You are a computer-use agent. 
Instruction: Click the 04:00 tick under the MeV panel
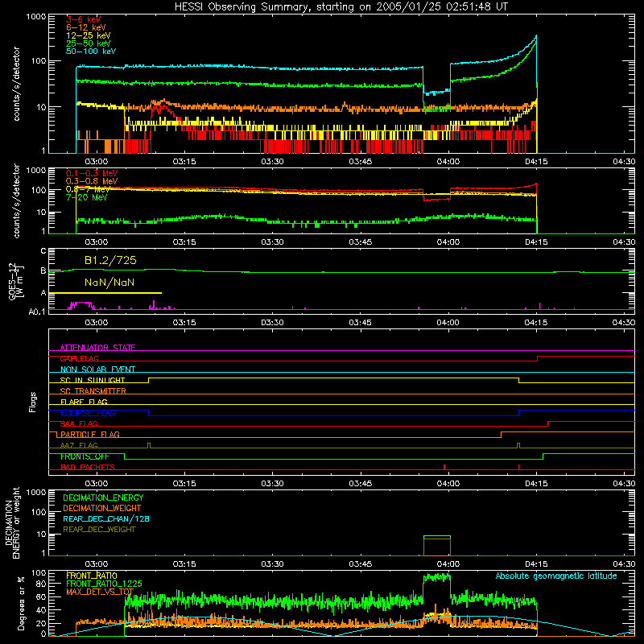pos(448,242)
